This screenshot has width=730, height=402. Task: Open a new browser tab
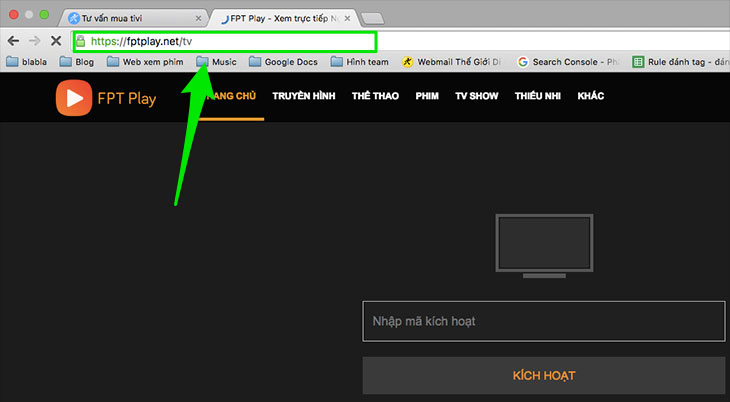372,18
